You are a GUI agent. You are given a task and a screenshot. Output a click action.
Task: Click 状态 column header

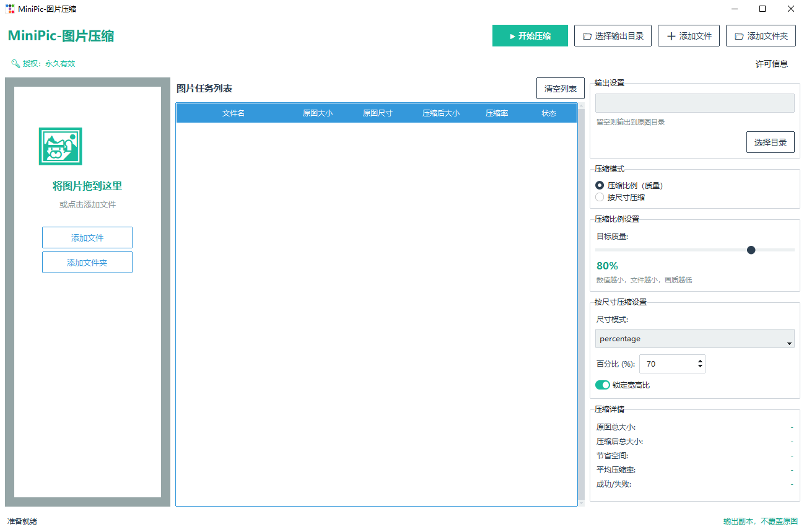(x=549, y=113)
